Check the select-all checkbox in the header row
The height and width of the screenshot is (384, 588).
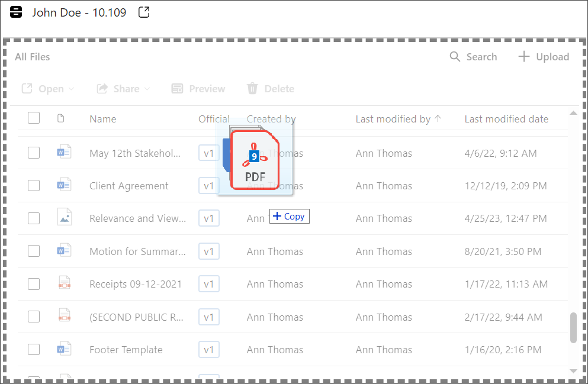pos(34,118)
